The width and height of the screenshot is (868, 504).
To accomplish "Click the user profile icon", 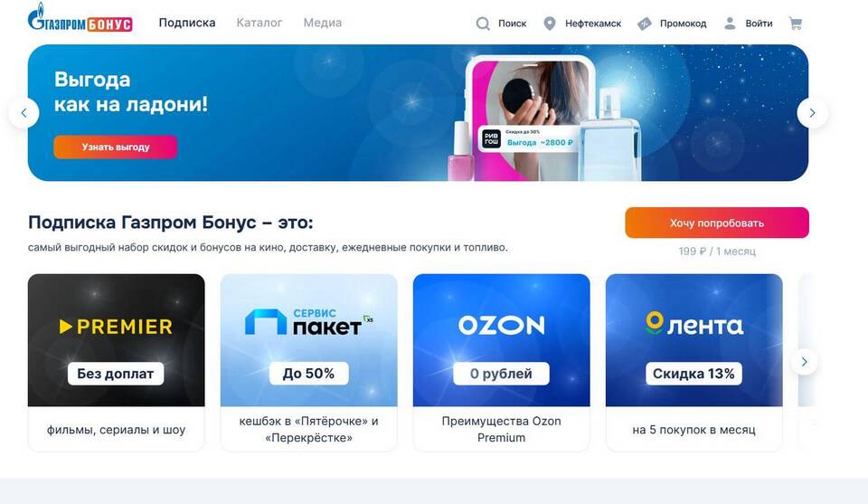I will (731, 24).
